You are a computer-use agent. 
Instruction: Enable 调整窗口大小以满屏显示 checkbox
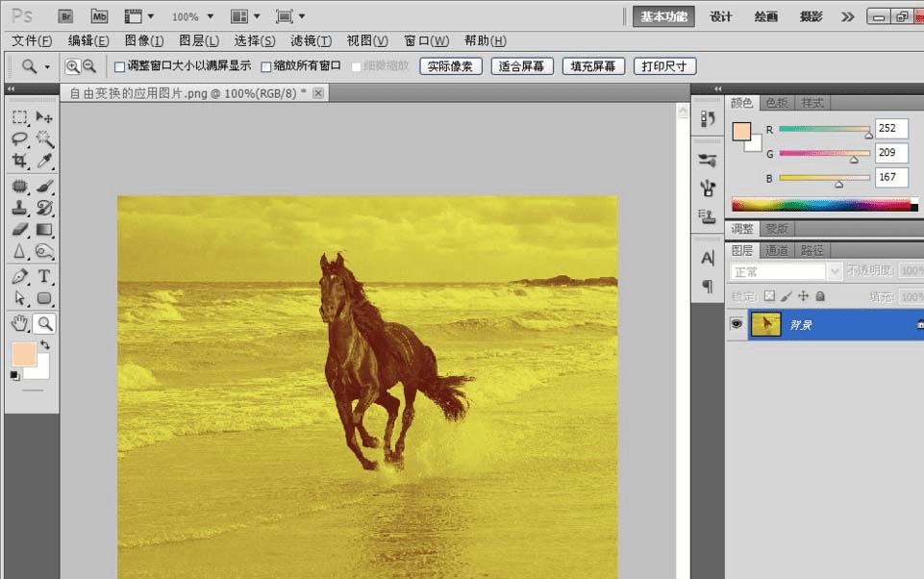point(120,66)
